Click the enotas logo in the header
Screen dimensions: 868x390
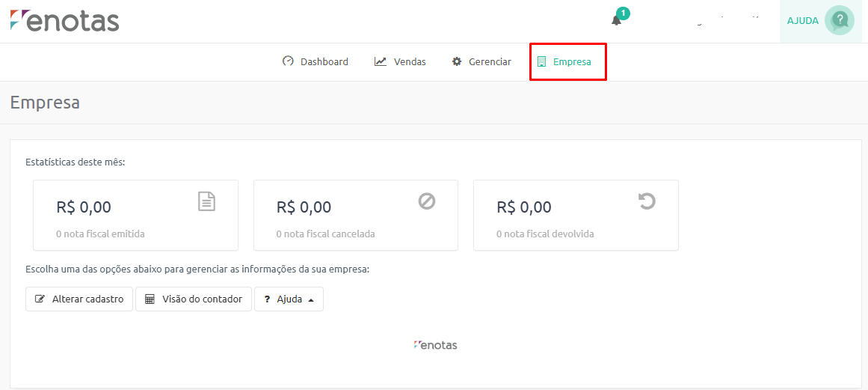point(65,20)
